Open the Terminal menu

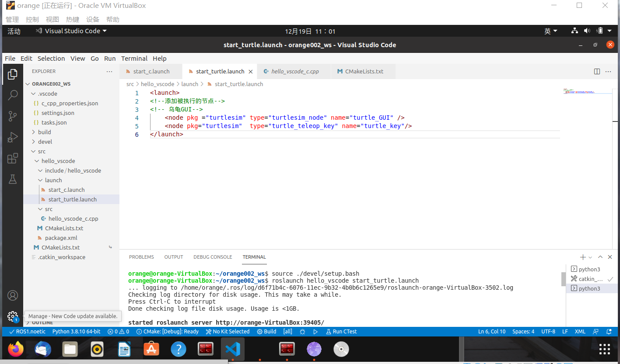pyautogui.click(x=134, y=58)
